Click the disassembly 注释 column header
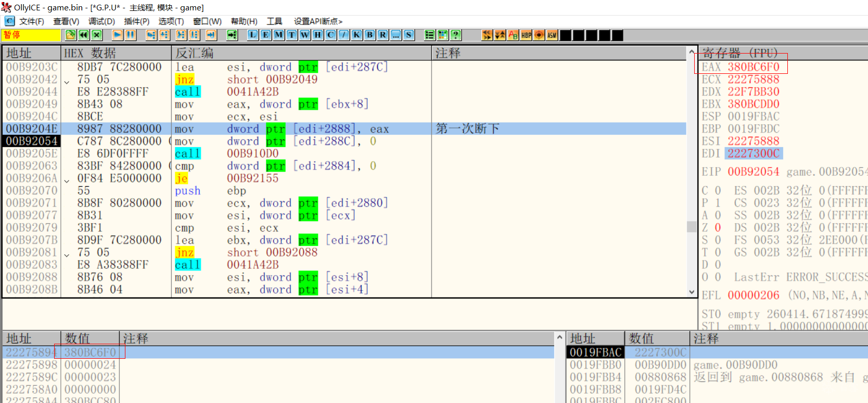The width and height of the screenshot is (868, 403). coord(559,53)
